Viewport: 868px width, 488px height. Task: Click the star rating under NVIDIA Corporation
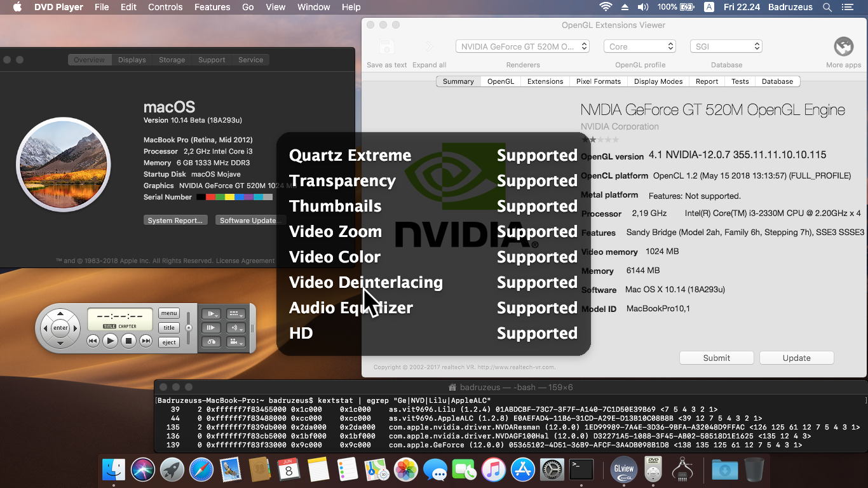[600, 139]
